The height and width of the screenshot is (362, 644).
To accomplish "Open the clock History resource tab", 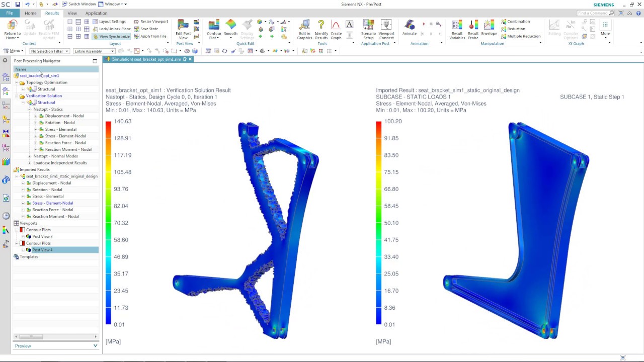I will (x=6, y=216).
